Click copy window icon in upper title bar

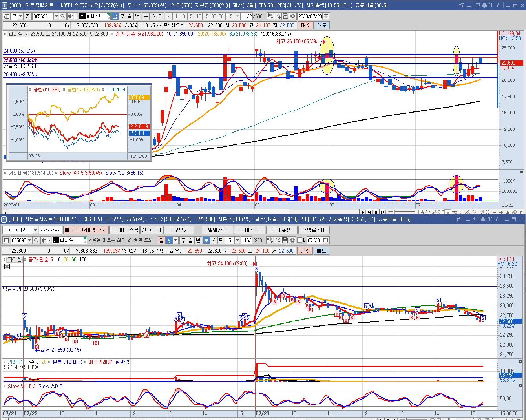point(477,5)
